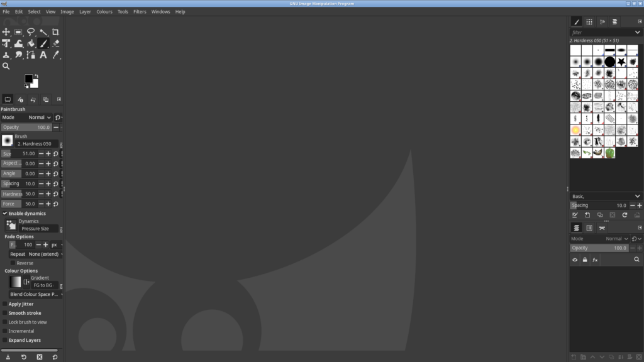Enable Lock brush to view checkbox
The height and width of the screenshot is (362, 644).
coord(5,322)
